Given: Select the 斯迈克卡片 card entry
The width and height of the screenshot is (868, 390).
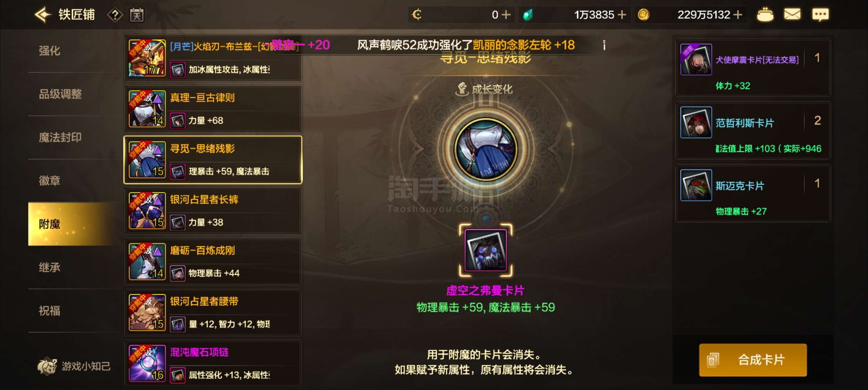Looking at the screenshot, I should [753, 194].
